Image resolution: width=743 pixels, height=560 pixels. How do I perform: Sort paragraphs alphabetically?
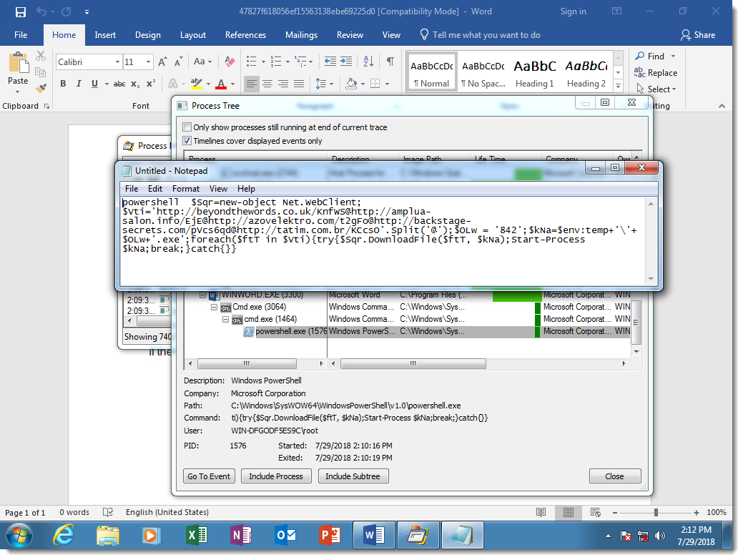tap(368, 62)
